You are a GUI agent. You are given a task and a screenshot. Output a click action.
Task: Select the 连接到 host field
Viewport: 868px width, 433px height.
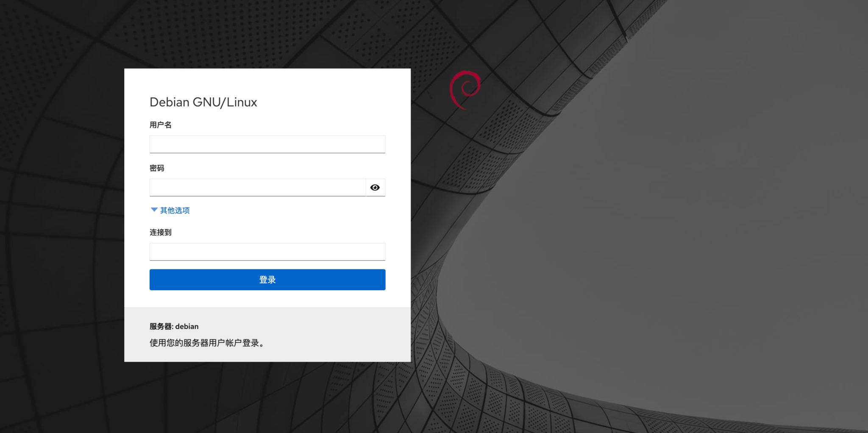pyautogui.click(x=267, y=251)
